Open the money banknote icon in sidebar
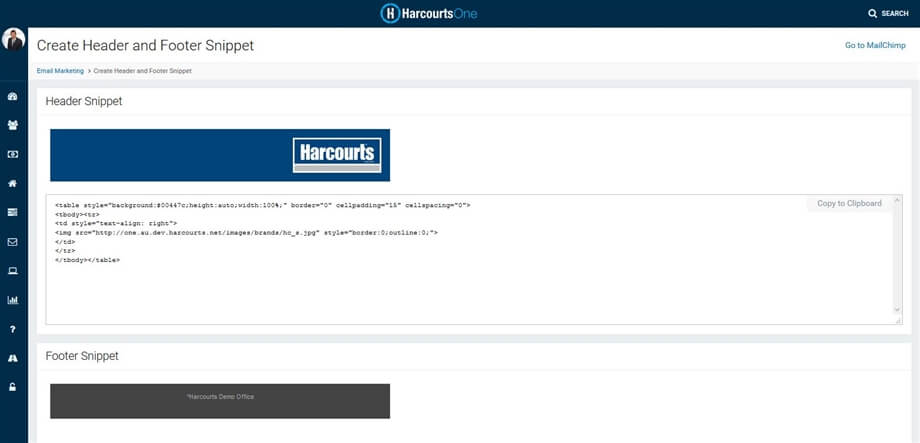 pyautogui.click(x=12, y=154)
